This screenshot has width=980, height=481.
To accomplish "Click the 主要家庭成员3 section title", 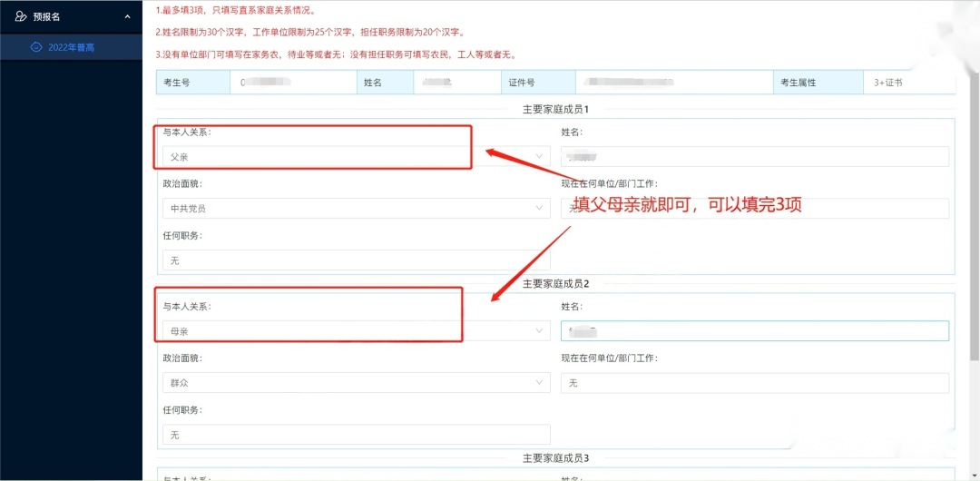I will pos(555,458).
